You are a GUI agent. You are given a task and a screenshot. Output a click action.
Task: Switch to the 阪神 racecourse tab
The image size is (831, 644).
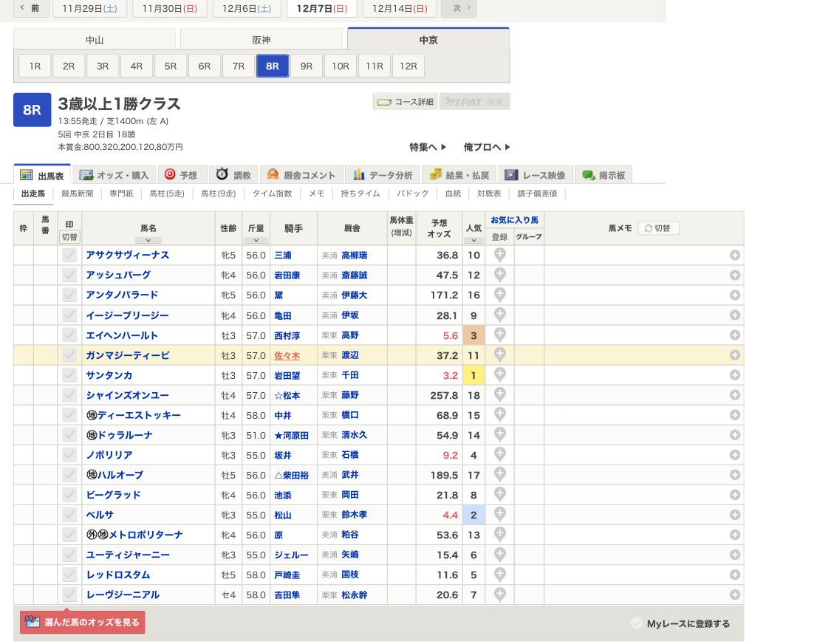(261, 40)
